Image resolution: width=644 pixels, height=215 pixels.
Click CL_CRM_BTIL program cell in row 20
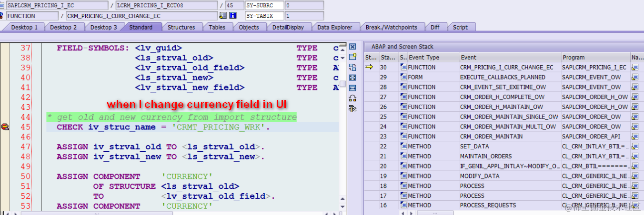point(596,166)
